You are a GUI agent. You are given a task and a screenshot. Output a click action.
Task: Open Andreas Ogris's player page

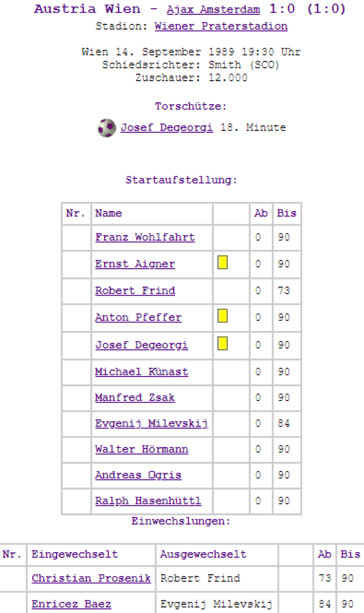pos(138,475)
